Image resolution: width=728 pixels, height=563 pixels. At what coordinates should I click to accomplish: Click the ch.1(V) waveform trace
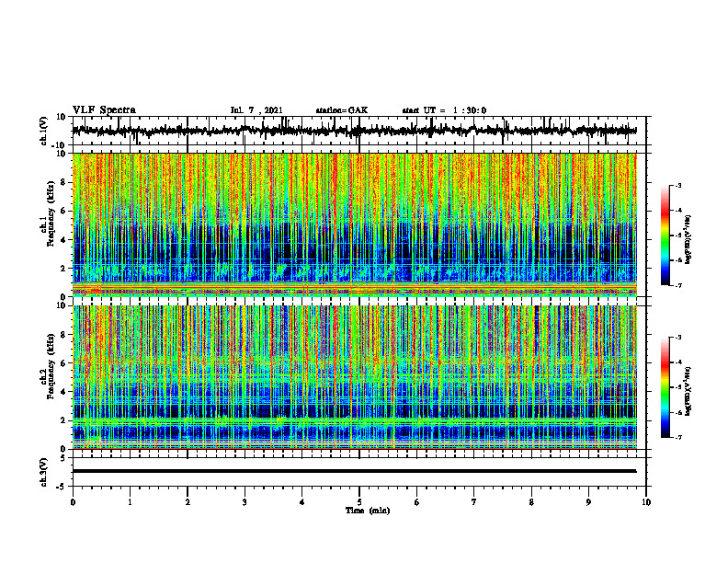click(354, 131)
